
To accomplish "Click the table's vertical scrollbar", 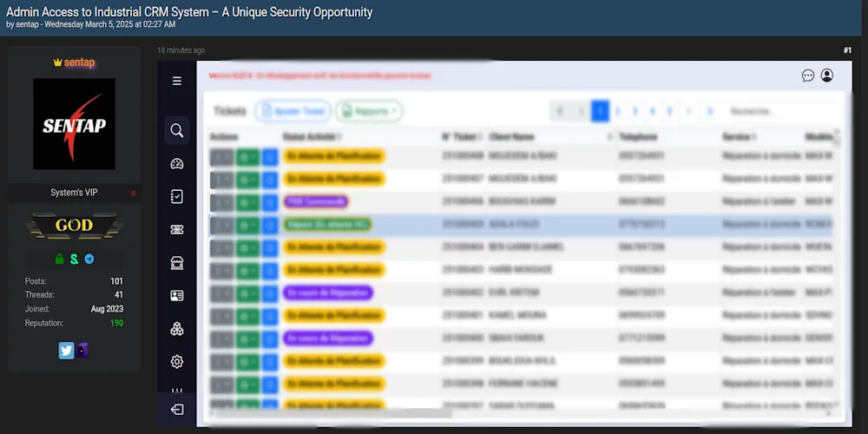I will [837, 139].
